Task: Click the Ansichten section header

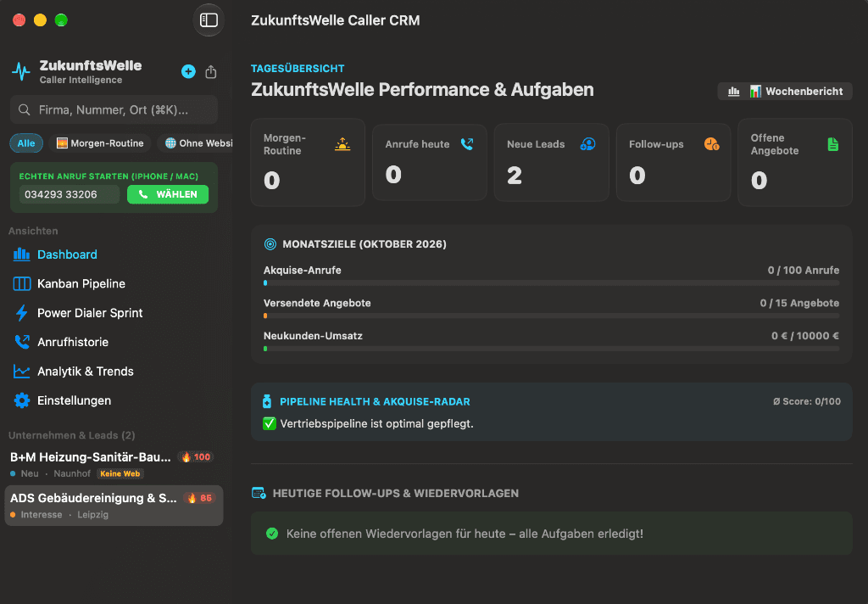Action: tap(33, 231)
